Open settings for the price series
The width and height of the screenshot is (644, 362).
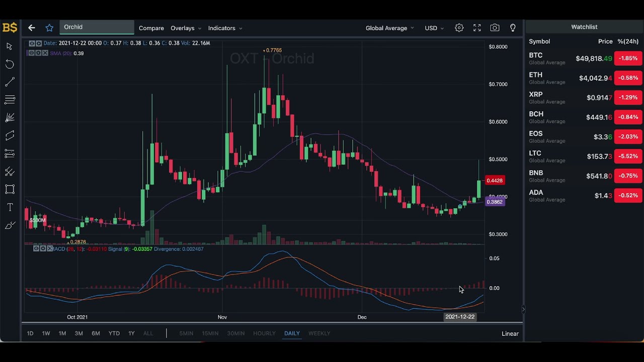39,43
